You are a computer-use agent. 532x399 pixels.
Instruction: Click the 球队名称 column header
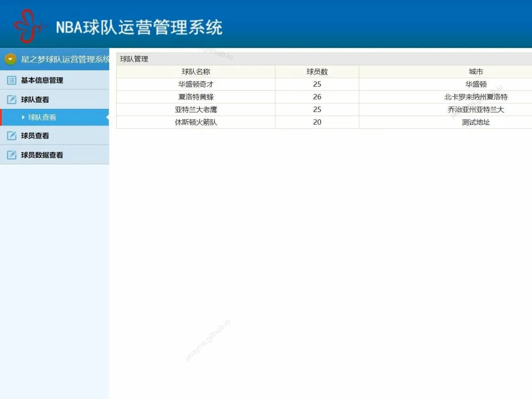coord(196,72)
